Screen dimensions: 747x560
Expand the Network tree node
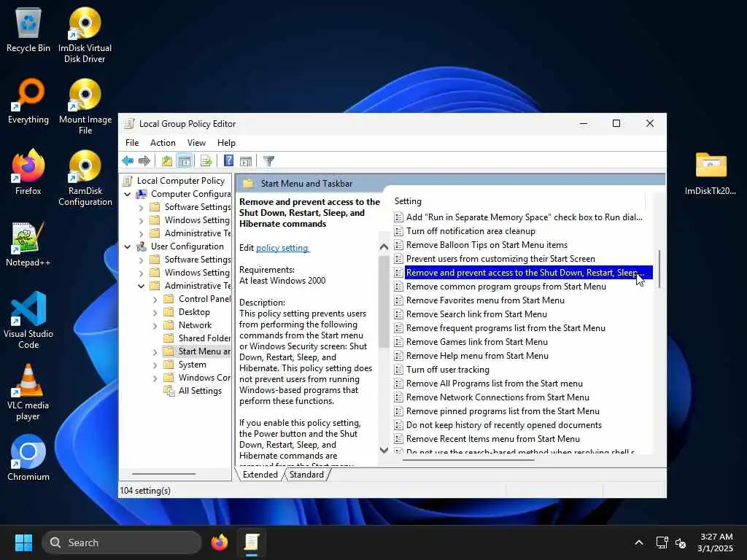coord(155,326)
